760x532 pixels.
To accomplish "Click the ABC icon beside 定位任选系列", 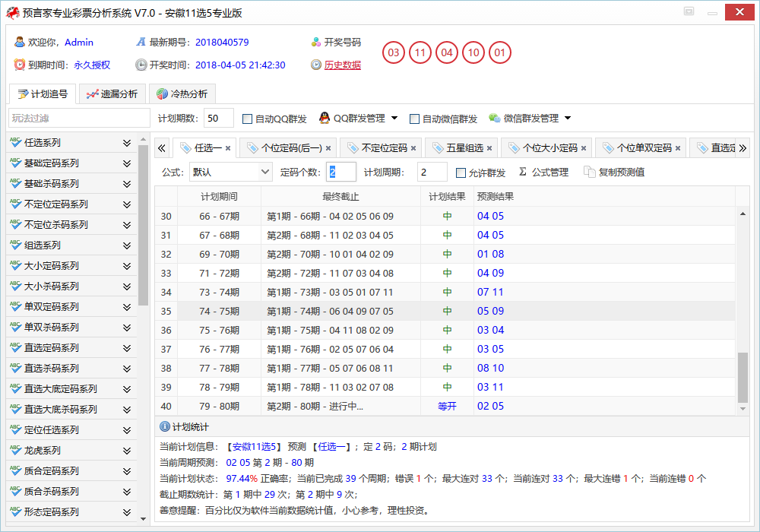I will (15, 429).
